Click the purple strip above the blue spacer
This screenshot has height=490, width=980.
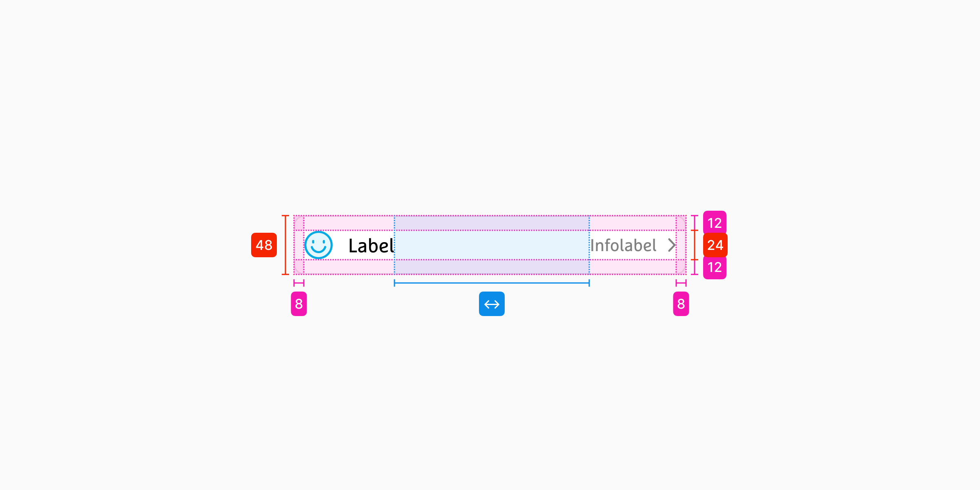(492, 223)
